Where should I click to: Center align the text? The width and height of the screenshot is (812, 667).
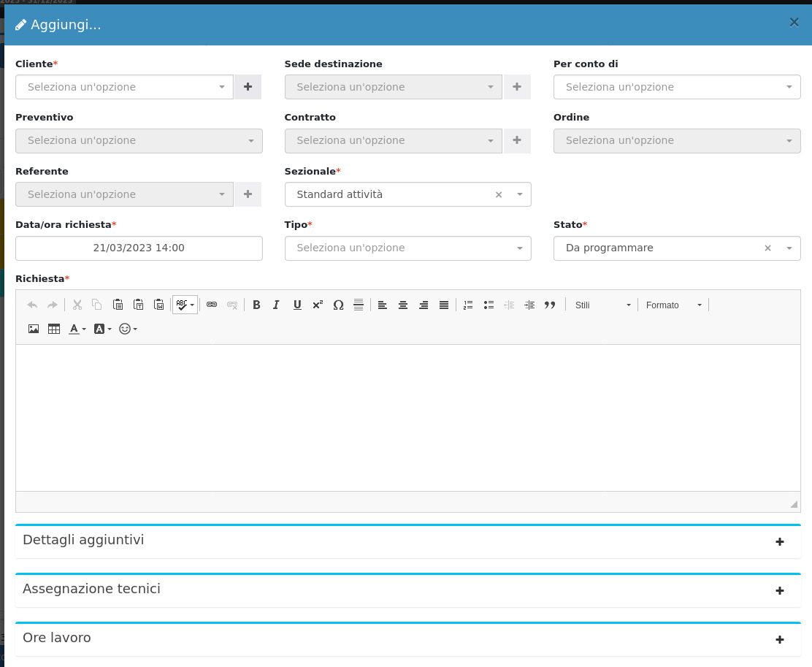[x=402, y=305]
